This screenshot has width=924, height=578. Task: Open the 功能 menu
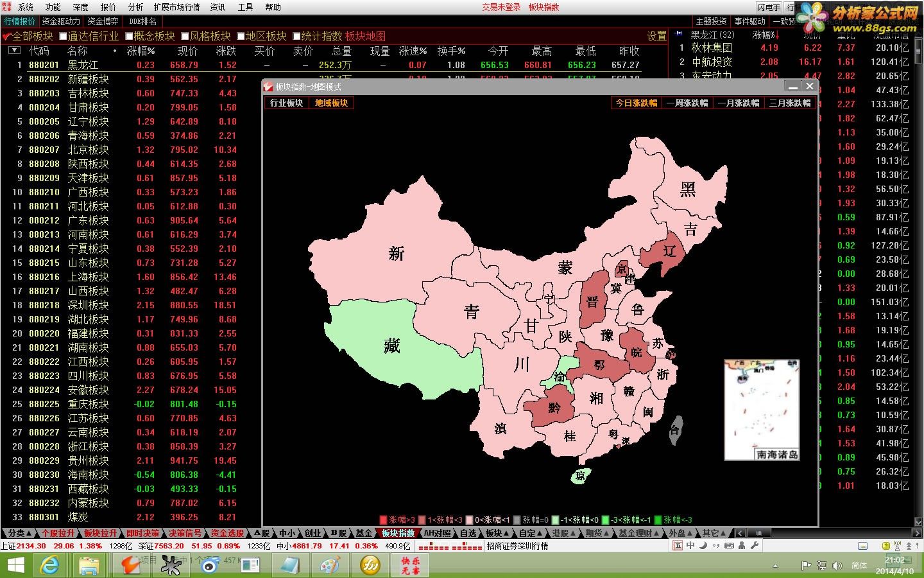53,7
